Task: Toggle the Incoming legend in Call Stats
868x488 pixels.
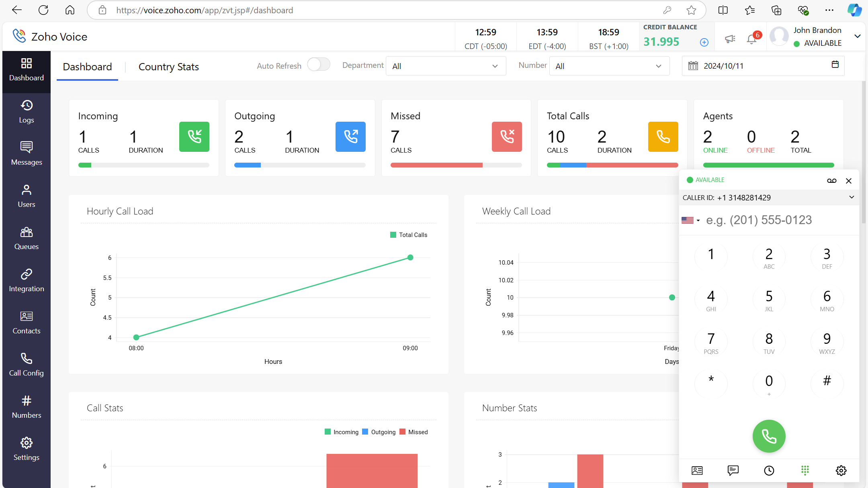Action: coord(342,432)
